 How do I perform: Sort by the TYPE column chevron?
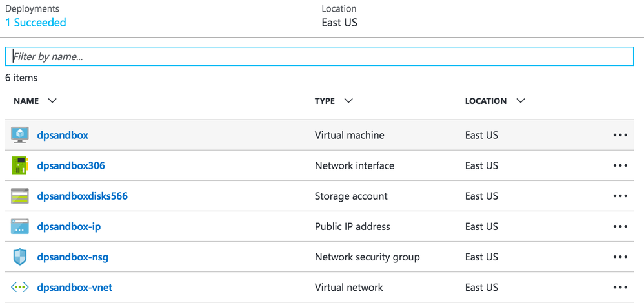[348, 101]
